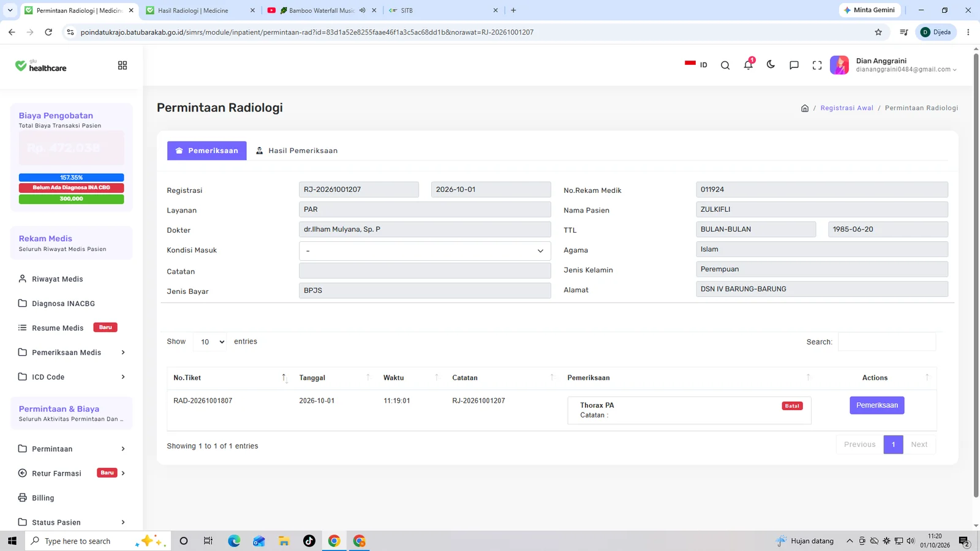
Task: Sort the table by No.Tiket column
Action: 230,378
